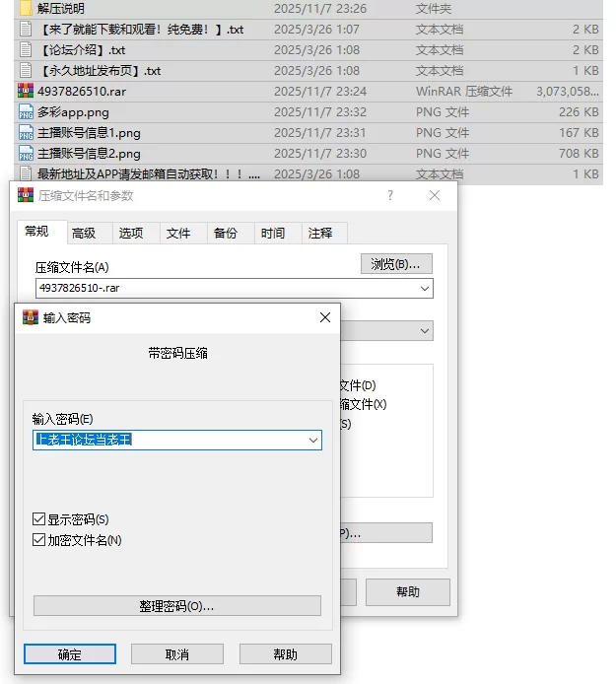Select the 解压说明 folder icon
The image size is (616, 684).
(x=26, y=8)
